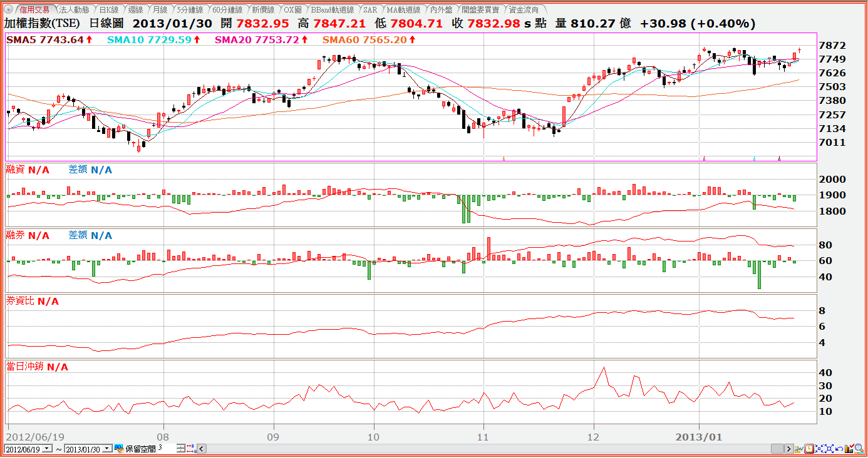This screenshot has width=868, height=458.
Task: Select the SAR tab
Action: click(x=370, y=10)
